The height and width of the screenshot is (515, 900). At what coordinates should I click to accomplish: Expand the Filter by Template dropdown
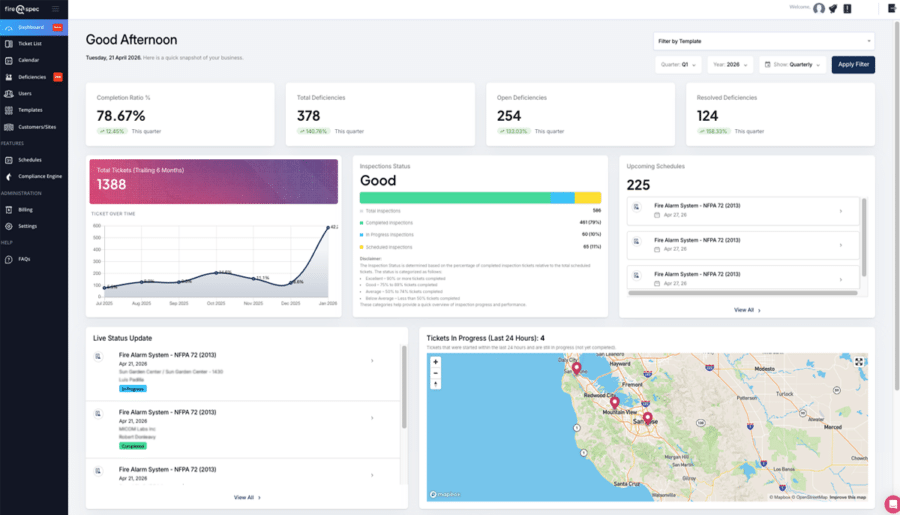[x=763, y=42]
